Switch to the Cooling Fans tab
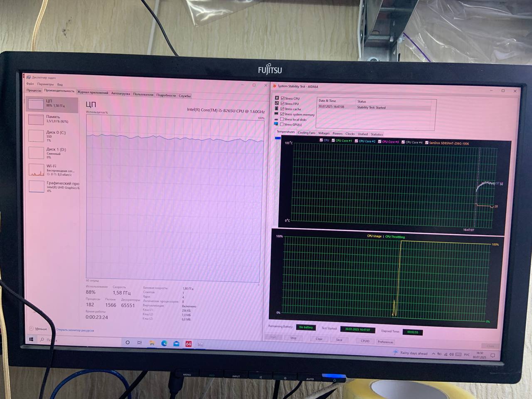 pos(306,133)
